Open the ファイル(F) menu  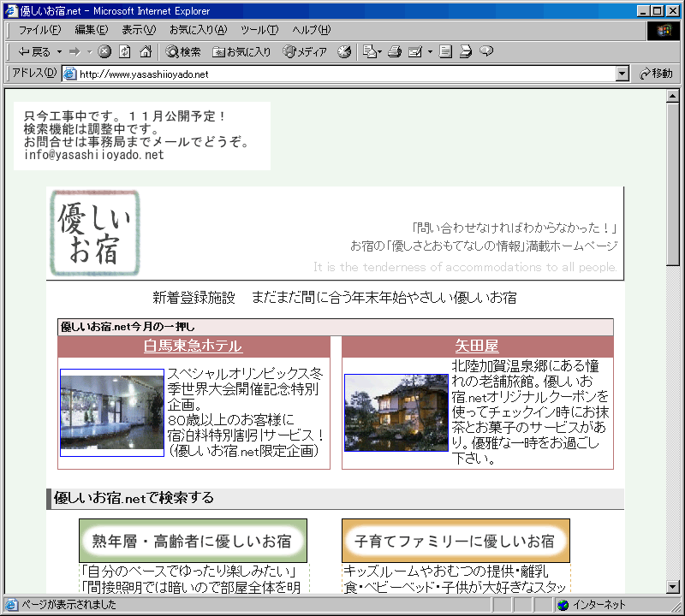pos(39,30)
